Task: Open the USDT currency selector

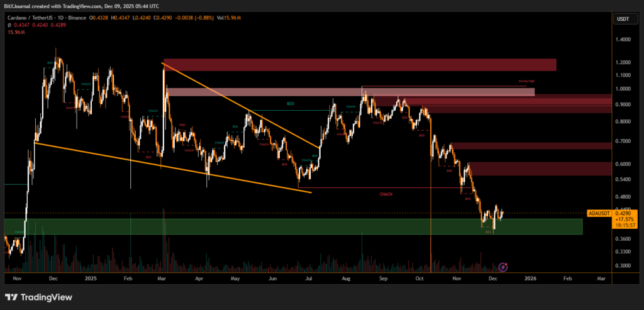Action: [x=621, y=19]
